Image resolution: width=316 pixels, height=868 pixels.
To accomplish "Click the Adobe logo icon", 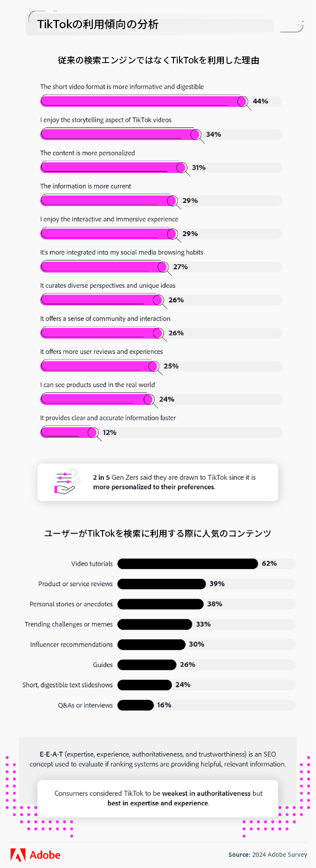I will coord(18,855).
